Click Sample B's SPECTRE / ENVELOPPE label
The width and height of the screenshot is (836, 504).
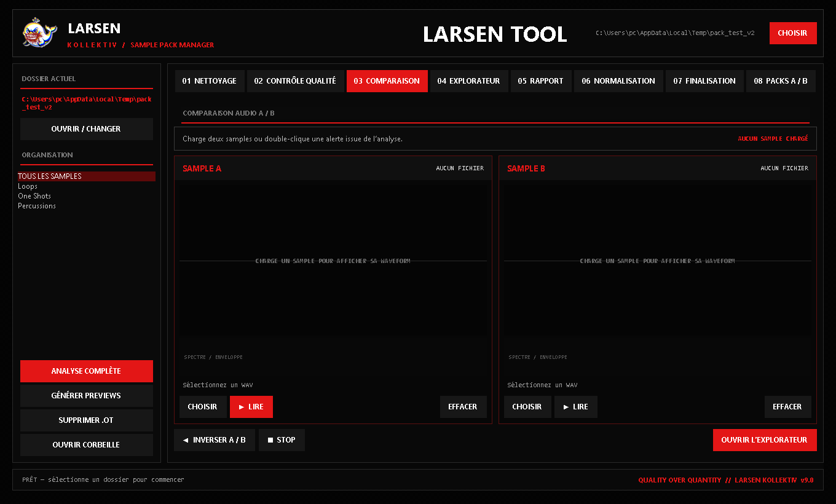pos(538,357)
